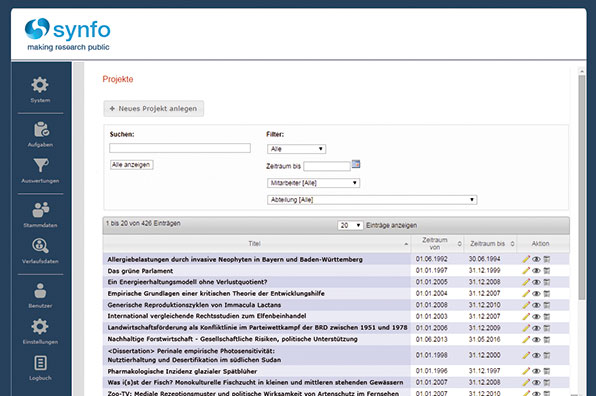Click Landwirtschaftsförderung als Konfliktlinie title
Screen dimensions: 596x396
(x=257, y=328)
